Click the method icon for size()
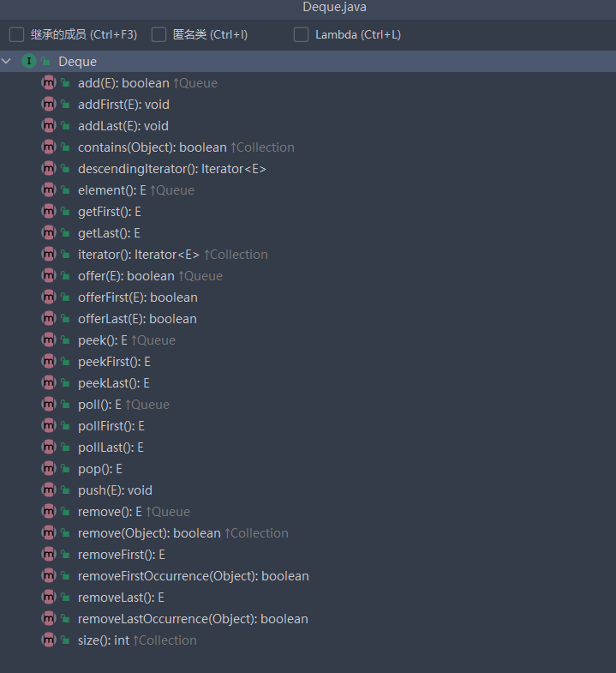Image resolution: width=616 pixels, height=673 pixels. [49, 640]
